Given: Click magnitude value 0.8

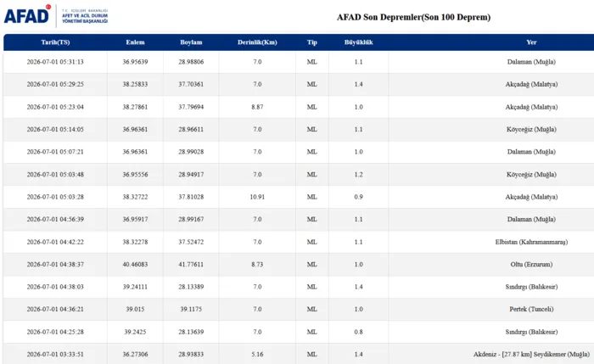Looking at the screenshot, I should [x=358, y=332].
